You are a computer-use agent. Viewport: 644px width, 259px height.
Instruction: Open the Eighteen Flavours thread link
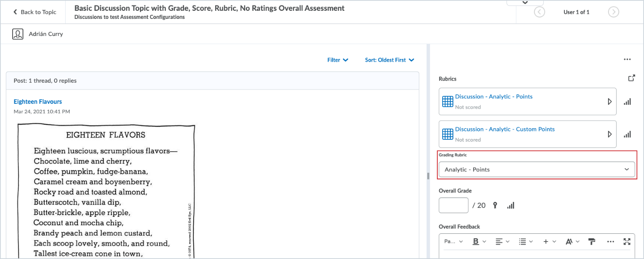(x=37, y=102)
